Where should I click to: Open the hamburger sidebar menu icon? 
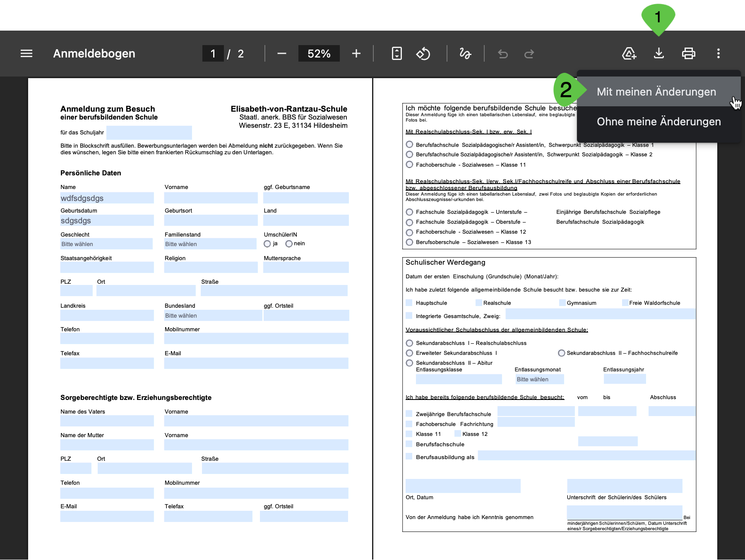click(26, 53)
